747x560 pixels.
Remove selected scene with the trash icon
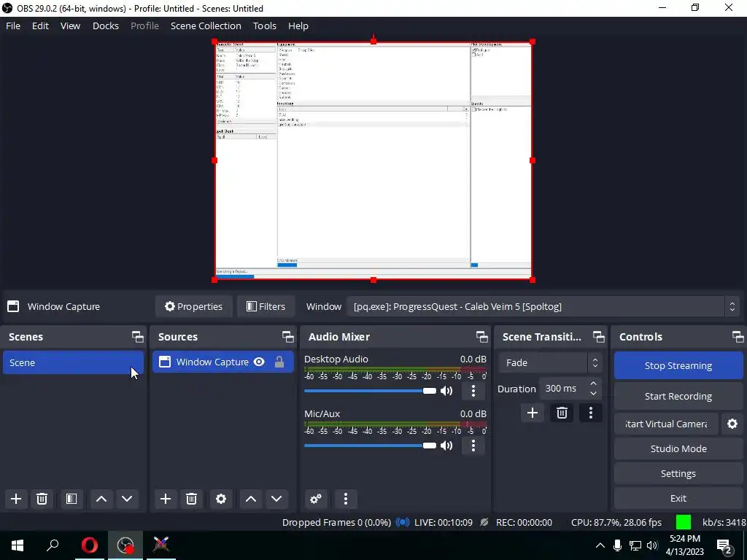click(42, 499)
